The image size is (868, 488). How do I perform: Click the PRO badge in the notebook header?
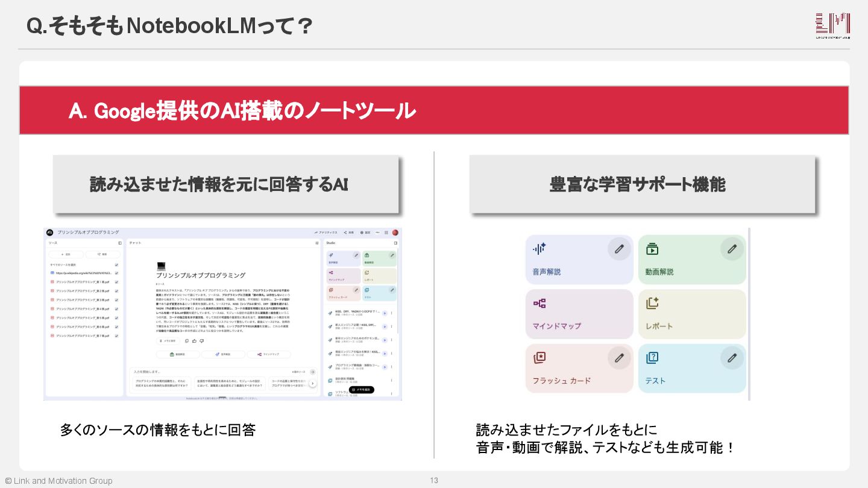tap(378, 233)
